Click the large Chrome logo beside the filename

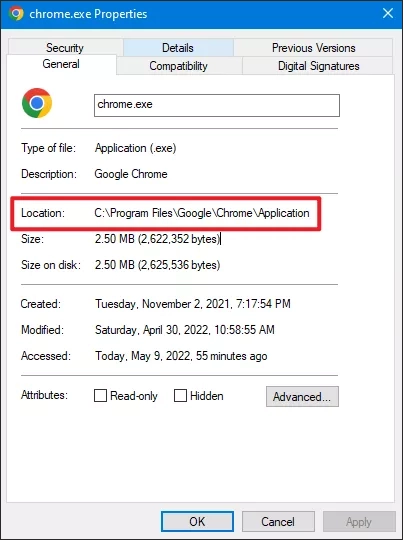pyautogui.click(x=37, y=103)
